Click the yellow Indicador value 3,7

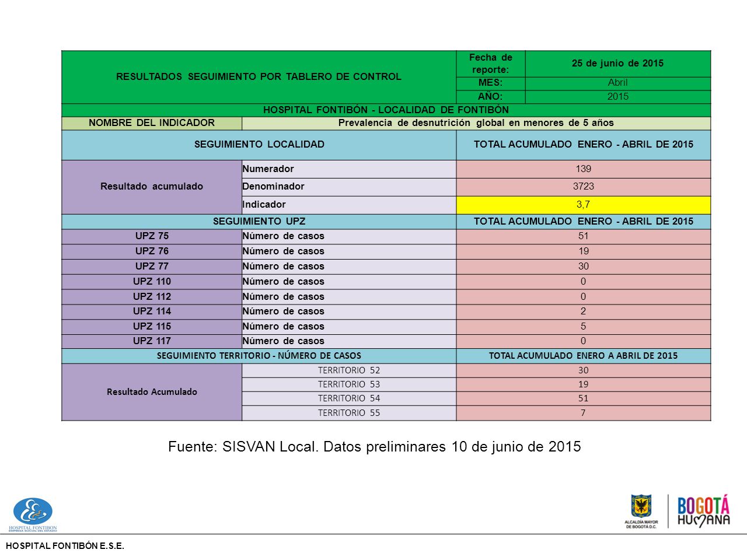(584, 205)
